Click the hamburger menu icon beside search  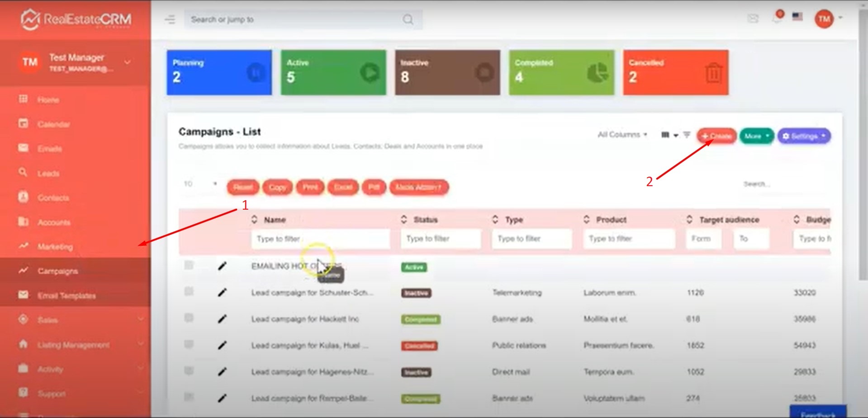(170, 19)
